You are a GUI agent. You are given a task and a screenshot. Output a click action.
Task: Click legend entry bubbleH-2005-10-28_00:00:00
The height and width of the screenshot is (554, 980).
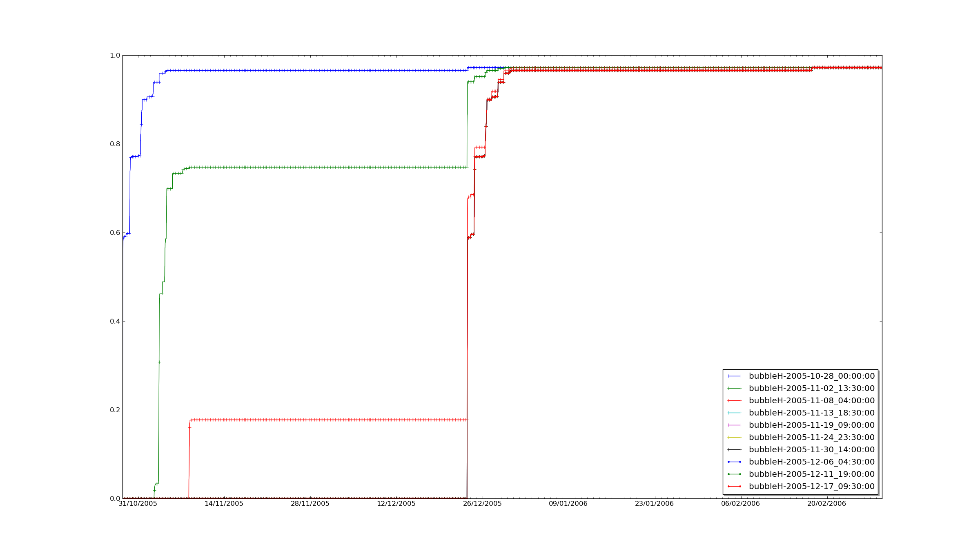[x=811, y=376]
